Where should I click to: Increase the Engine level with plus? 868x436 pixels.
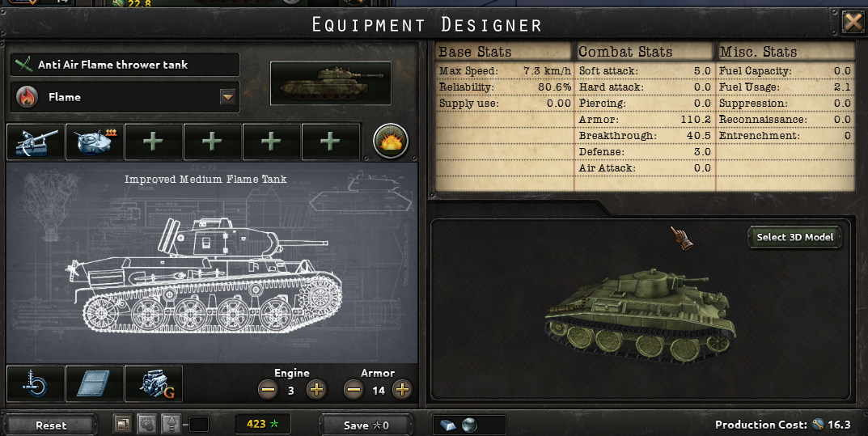316,390
